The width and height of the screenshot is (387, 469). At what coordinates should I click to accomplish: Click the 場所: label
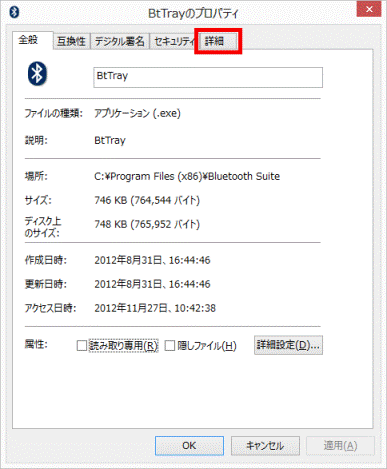(x=36, y=176)
